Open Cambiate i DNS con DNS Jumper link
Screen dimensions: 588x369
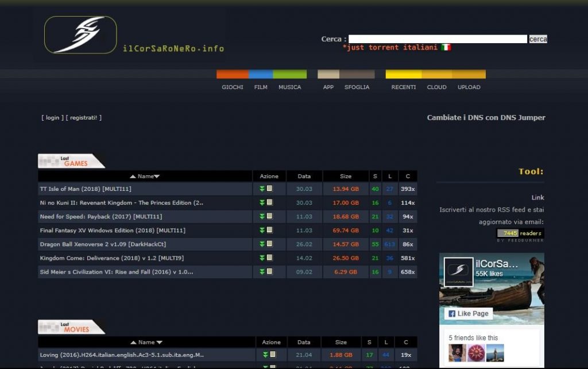click(486, 117)
